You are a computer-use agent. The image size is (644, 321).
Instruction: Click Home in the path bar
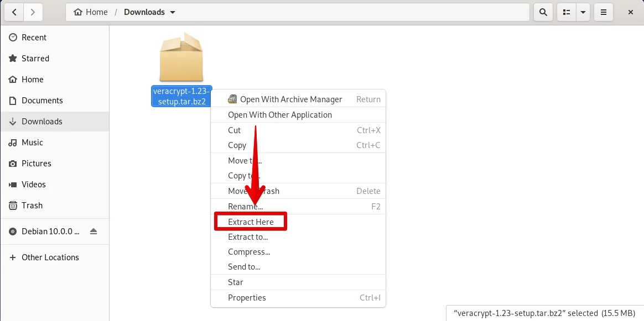pos(96,12)
